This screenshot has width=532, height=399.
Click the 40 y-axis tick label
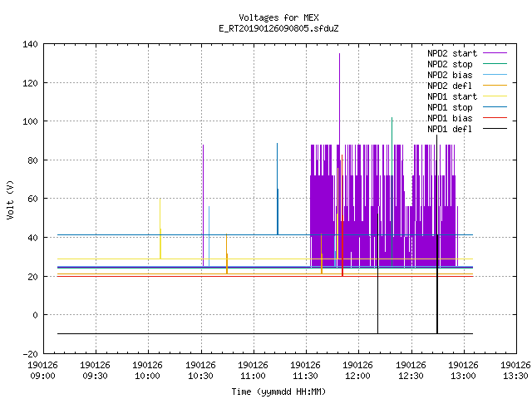coord(32,238)
